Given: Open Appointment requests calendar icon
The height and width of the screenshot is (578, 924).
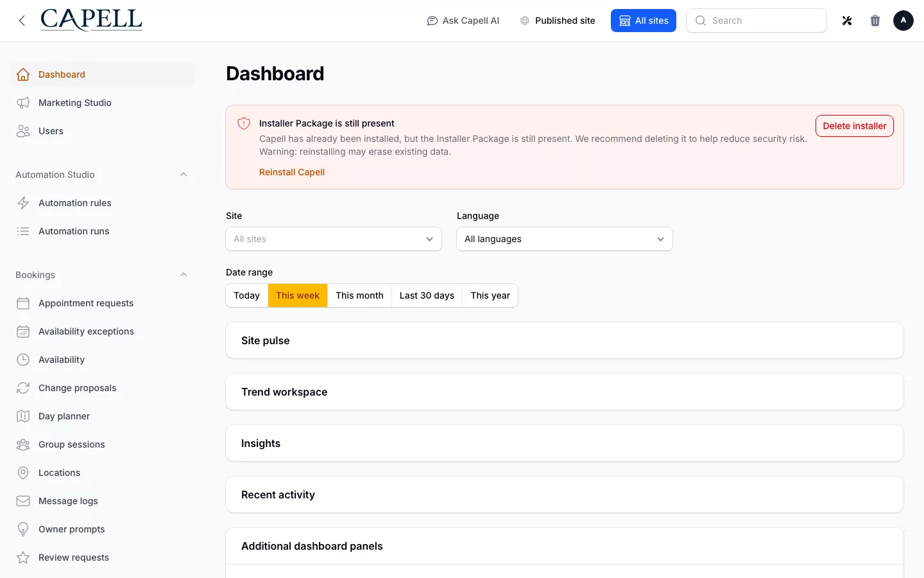Looking at the screenshot, I should coord(23,303).
